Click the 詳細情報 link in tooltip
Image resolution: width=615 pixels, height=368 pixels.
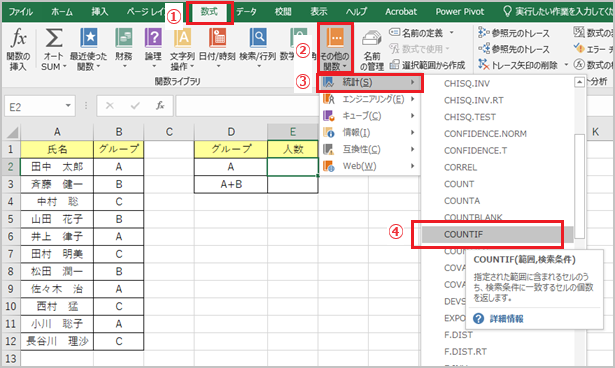pos(506,319)
